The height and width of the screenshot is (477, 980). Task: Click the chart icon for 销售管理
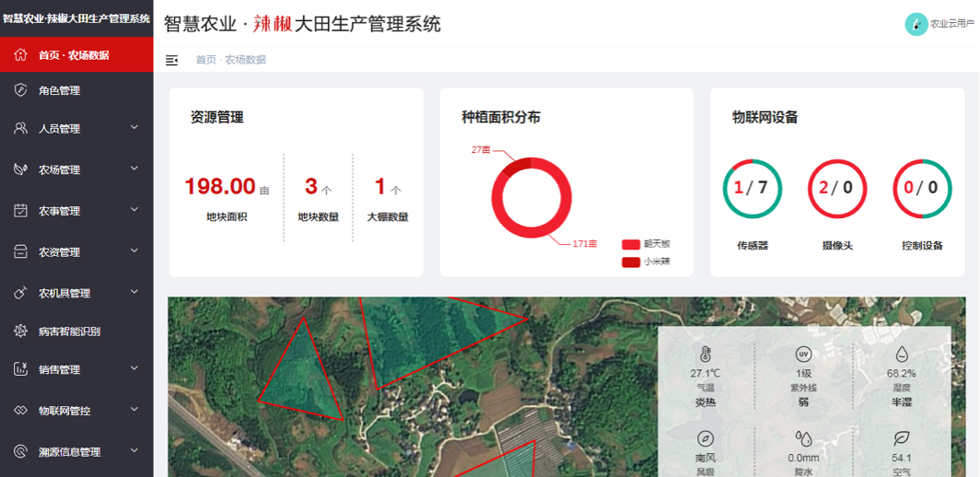[20, 369]
